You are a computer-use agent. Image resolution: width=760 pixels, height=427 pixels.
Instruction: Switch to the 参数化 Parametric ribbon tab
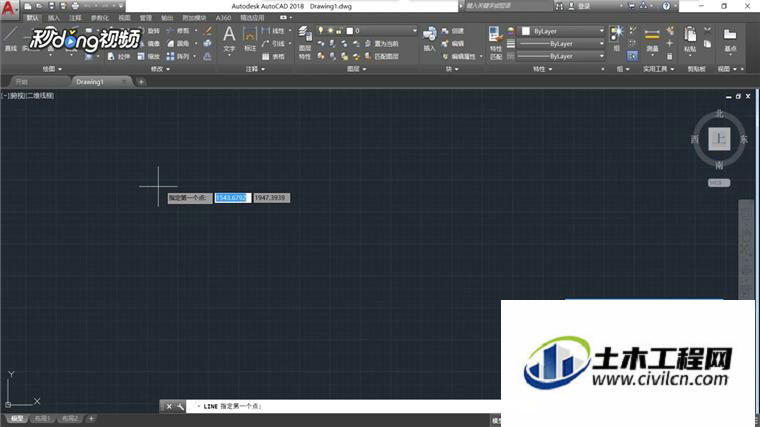pos(99,18)
